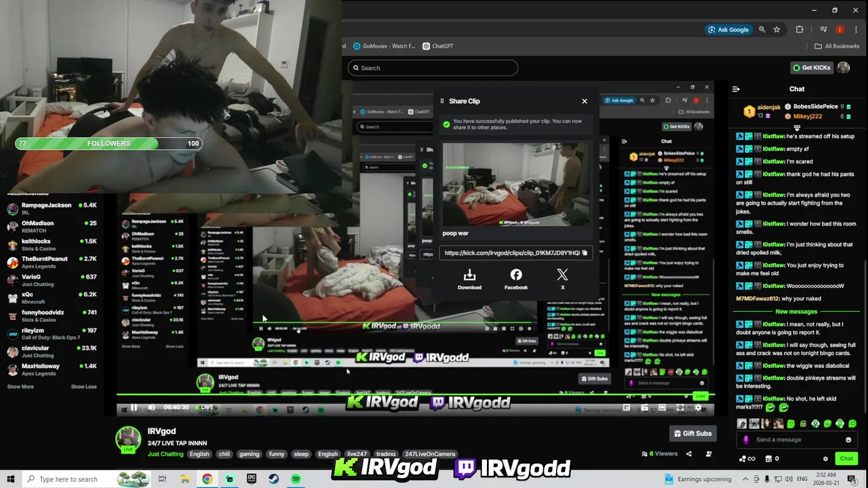Open the channel points infinity icon
The height and width of the screenshot is (488, 868).
747,459
